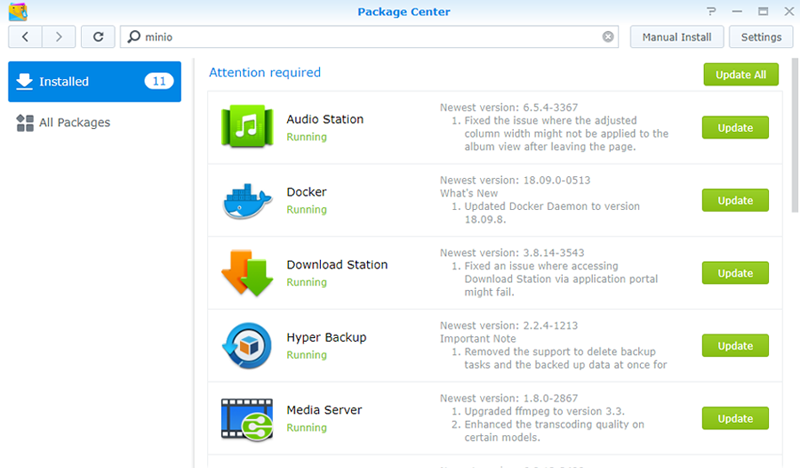This screenshot has height=468, width=800.
Task: Click Newest version 2.2.4-1213 text
Action: click(509, 325)
